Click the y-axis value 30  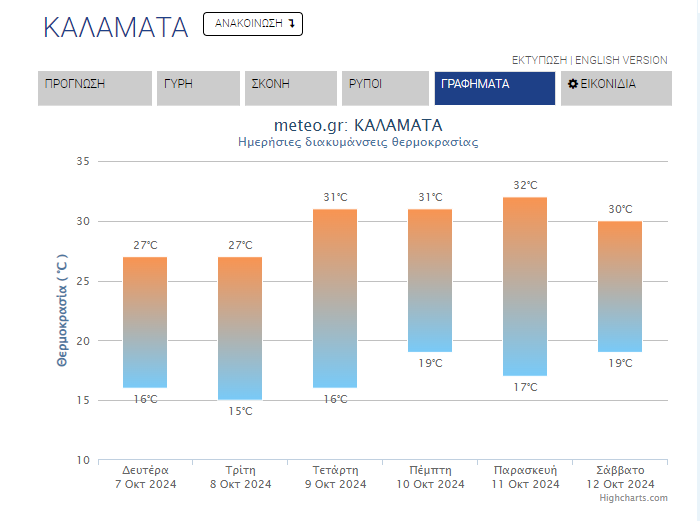tap(83, 221)
